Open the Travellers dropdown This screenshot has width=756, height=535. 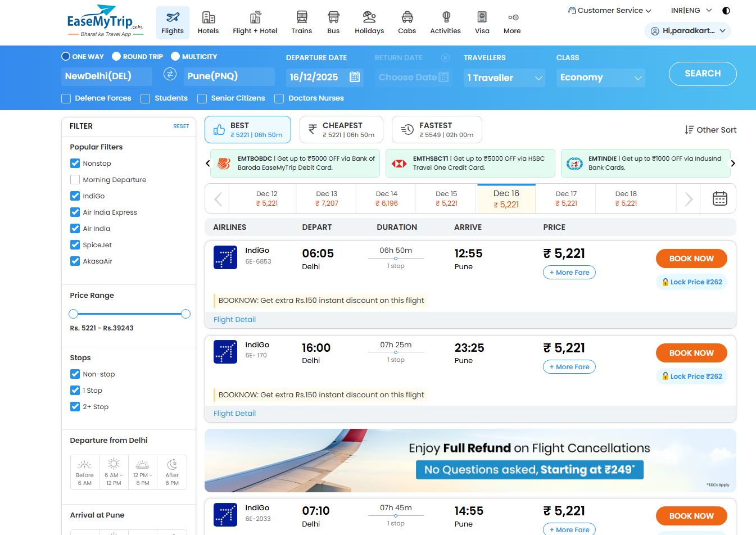tap(504, 77)
